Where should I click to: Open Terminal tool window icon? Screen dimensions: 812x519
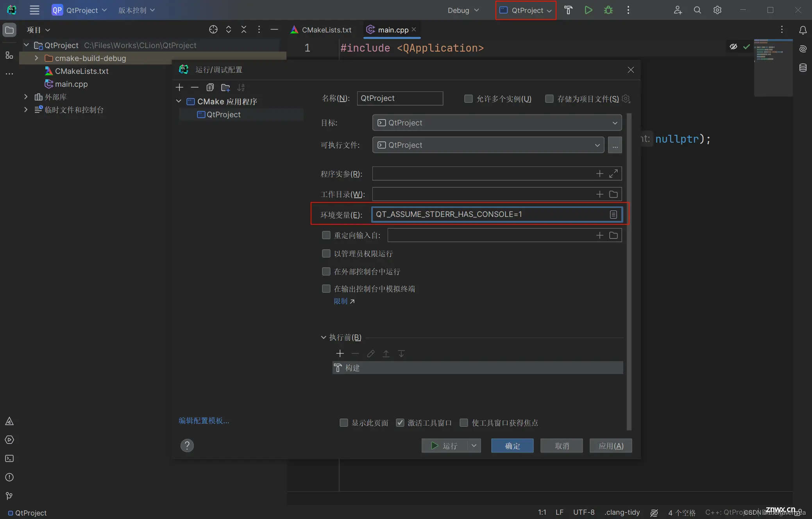tap(9, 458)
